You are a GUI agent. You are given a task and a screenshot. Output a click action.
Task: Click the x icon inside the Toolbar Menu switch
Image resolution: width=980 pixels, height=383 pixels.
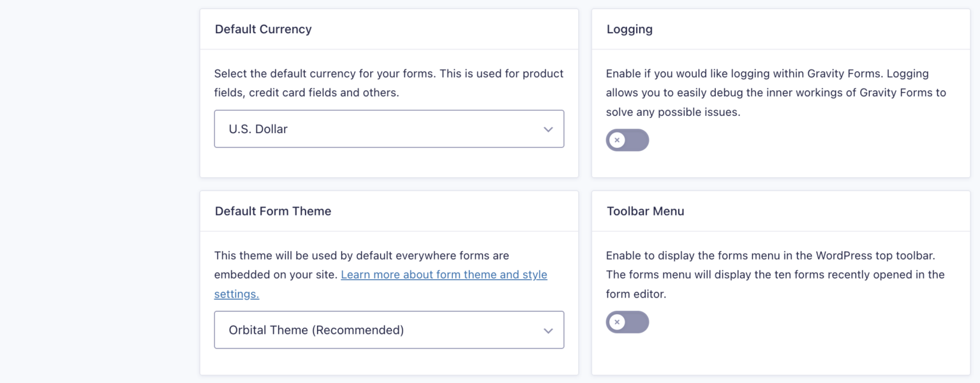(618, 322)
